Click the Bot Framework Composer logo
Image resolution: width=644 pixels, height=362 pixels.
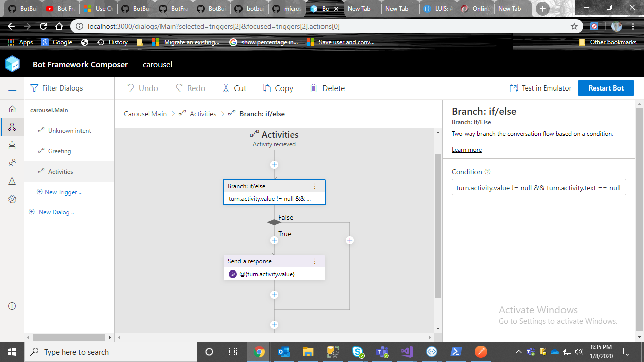click(12, 64)
